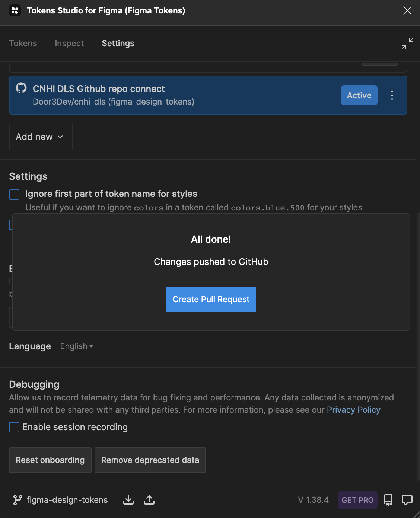Select the Settings tab
The height and width of the screenshot is (518, 420).
tap(118, 43)
